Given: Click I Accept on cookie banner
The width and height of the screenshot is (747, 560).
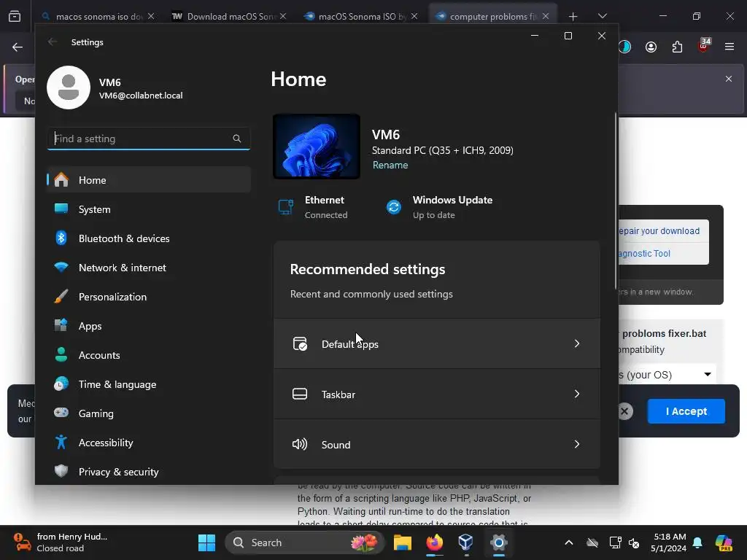Looking at the screenshot, I should click(686, 411).
